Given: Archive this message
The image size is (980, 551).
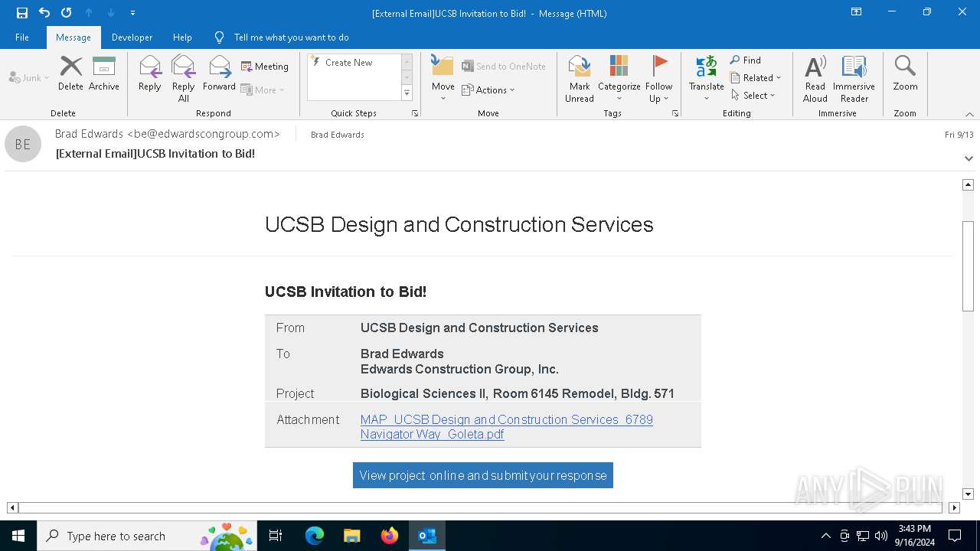Looking at the screenshot, I should coord(104,73).
